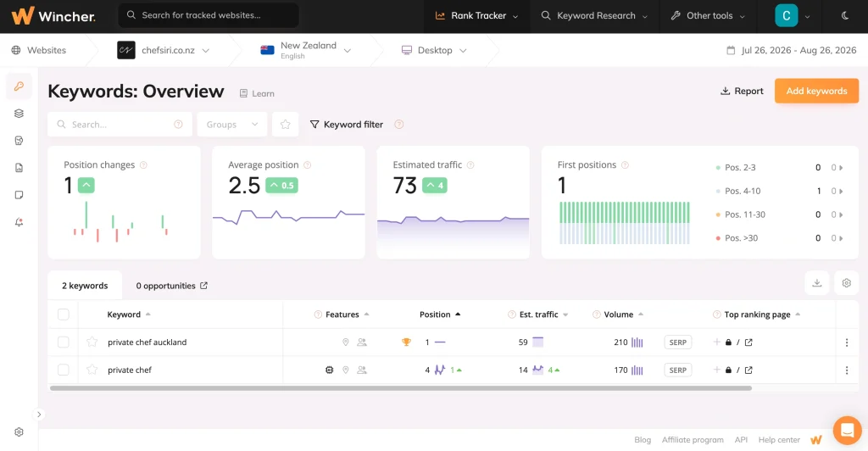Image resolution: width=868 pixels, height=451 pixels.
Task: Sort by Volume column header
Action: coord(623,315)
